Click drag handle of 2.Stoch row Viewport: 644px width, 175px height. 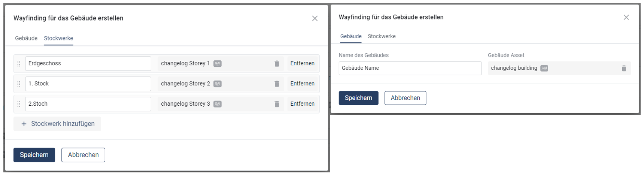point(19,104)
